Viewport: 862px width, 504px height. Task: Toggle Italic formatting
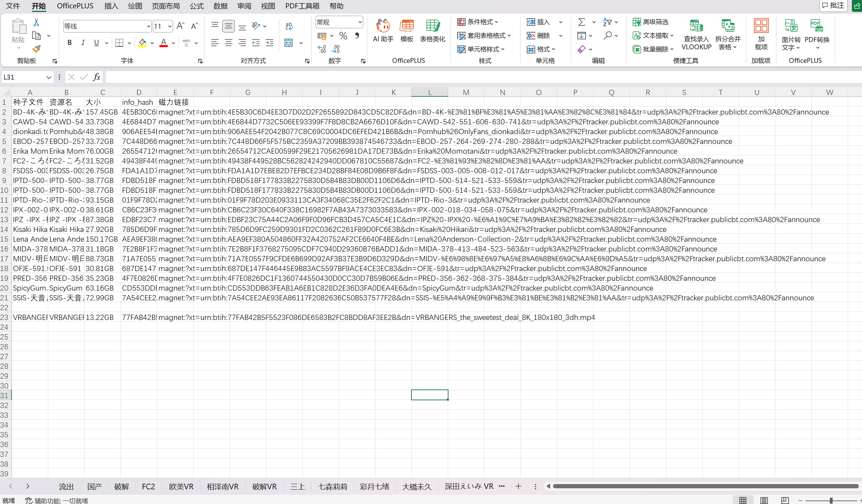point(83,43)
